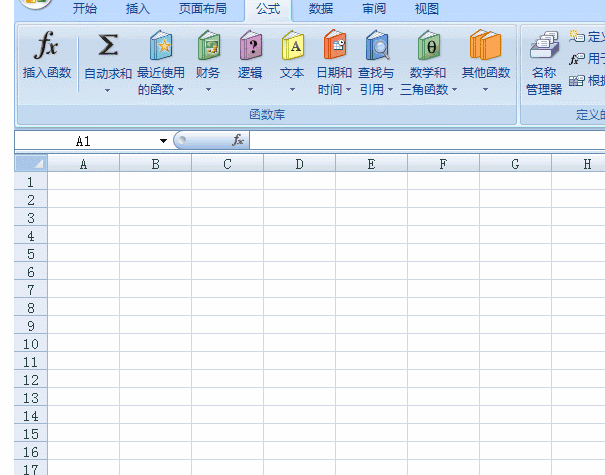605x475 pixels.
Task: Select cell F12
Action: 443,379
